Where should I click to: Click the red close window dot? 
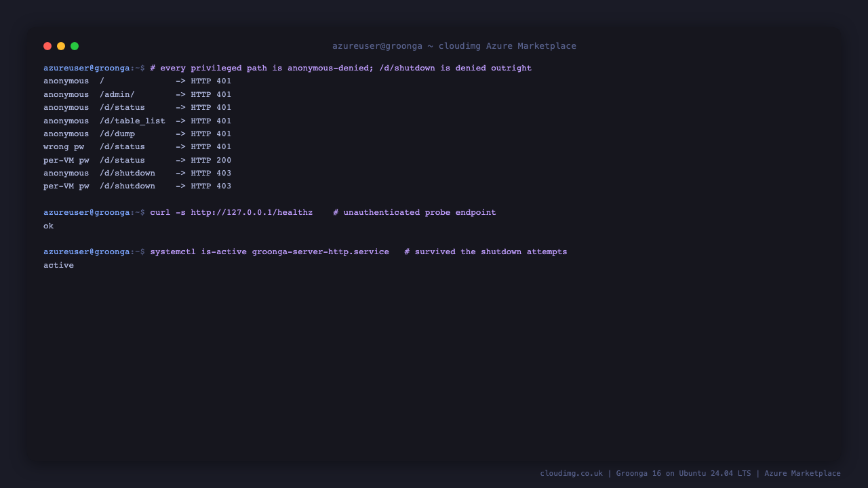(x=47, y=46)
